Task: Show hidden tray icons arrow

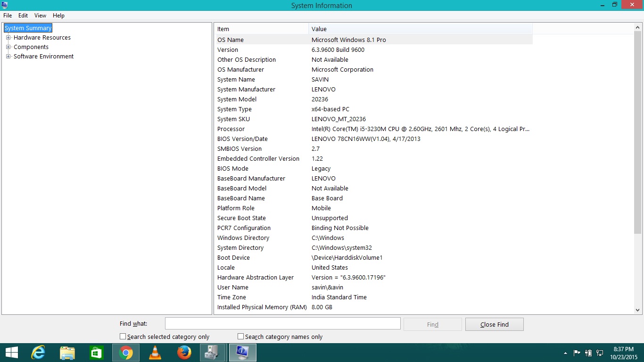Action: [x=565, y=353]
